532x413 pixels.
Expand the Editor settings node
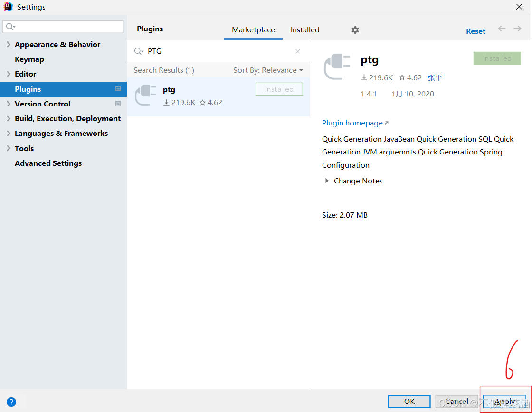9,74
